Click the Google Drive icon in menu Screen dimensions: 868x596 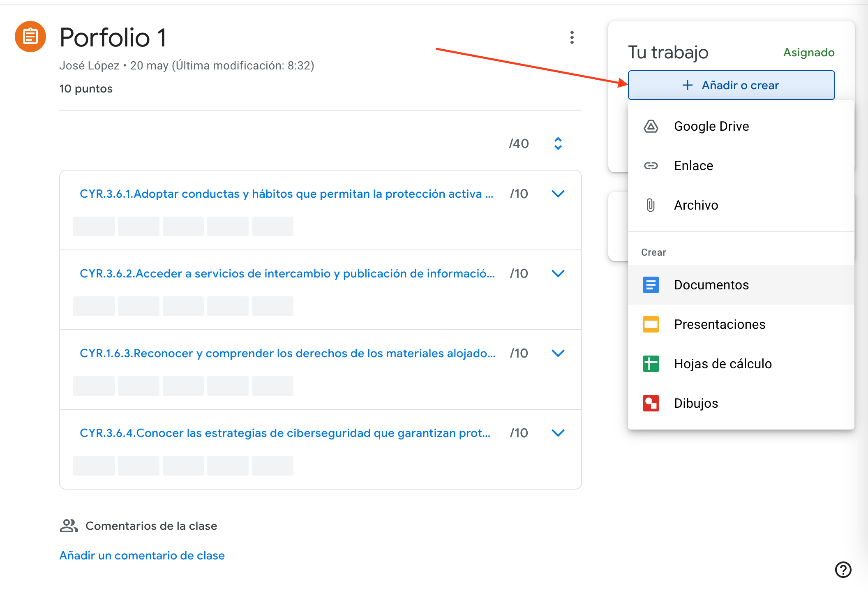coord(651,126)
